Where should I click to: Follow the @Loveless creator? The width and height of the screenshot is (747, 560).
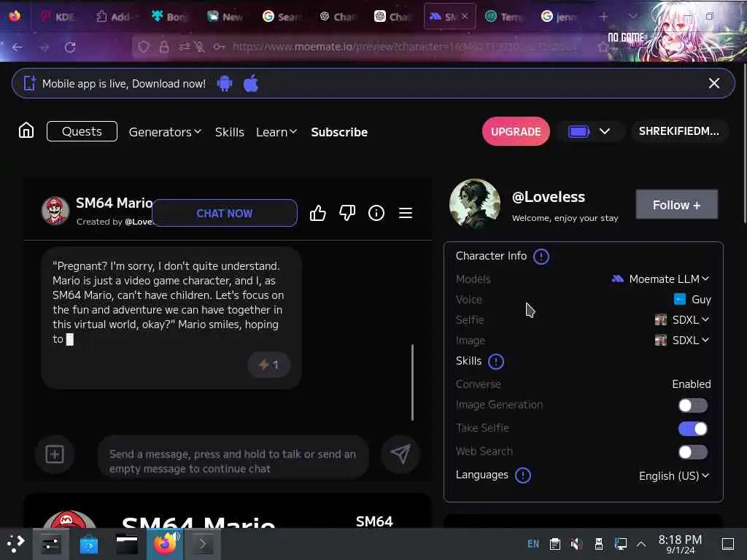pyautogui.click(x=676, y=205)
